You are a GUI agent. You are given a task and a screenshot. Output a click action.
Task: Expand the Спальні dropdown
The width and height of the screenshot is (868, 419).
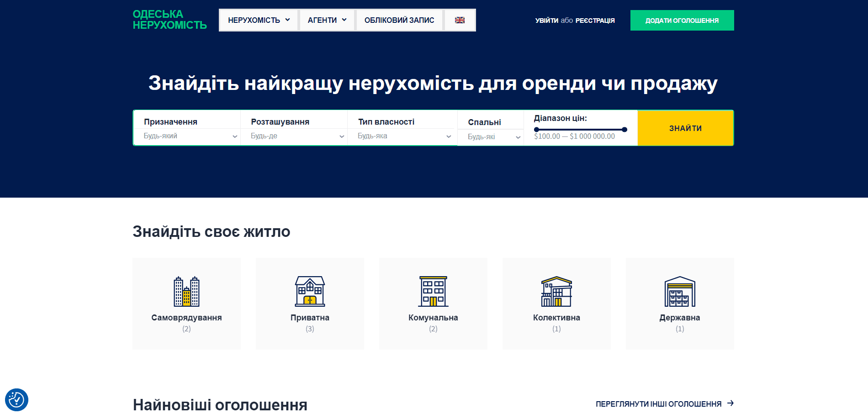pyautogui.click(x=490, y=136)
